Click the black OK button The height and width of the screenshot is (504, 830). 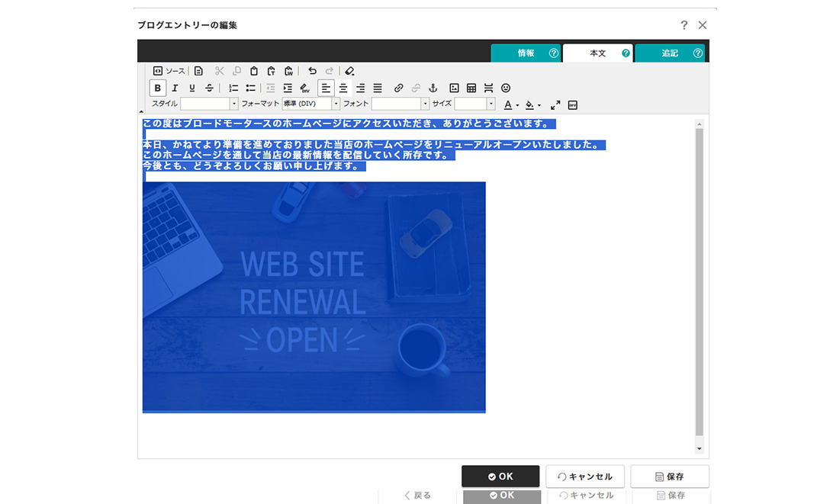500,477
